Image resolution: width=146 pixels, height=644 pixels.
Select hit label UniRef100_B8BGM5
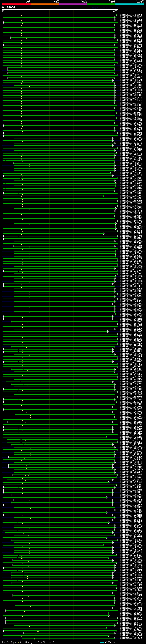131,87
